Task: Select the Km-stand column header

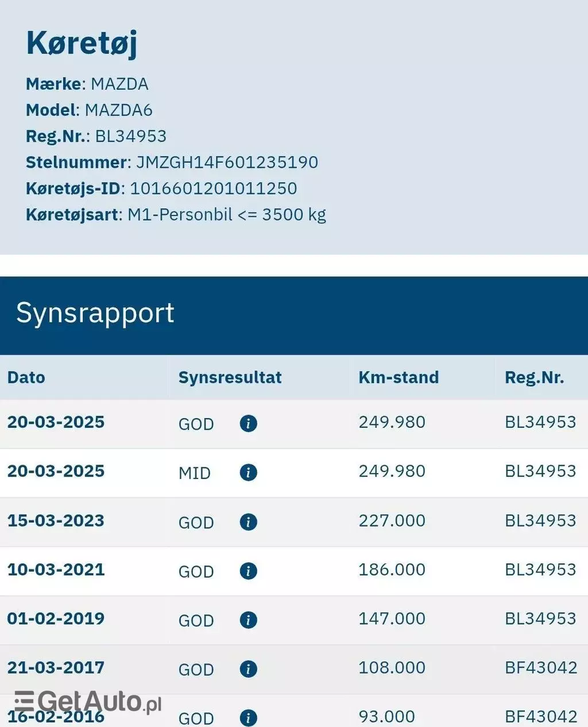Action: 399,377
